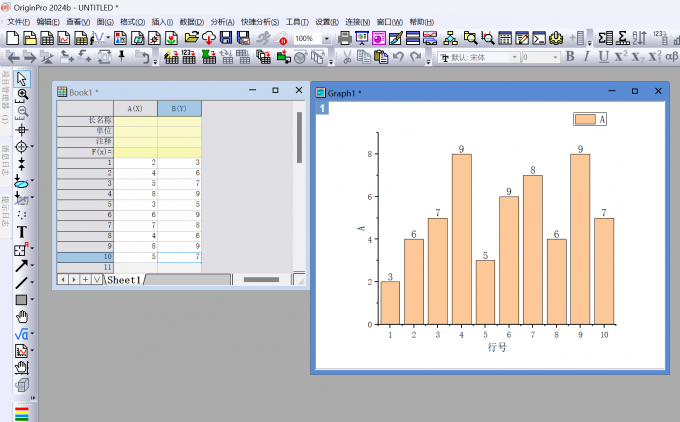Create a new project with blank page icon
The height and width of the screenshot is (422, 680).
13,38
